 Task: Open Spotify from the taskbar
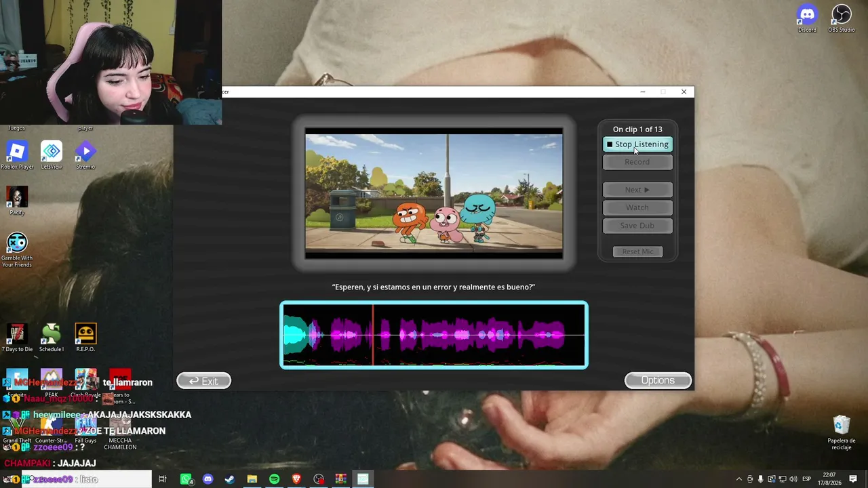(274, 479)
